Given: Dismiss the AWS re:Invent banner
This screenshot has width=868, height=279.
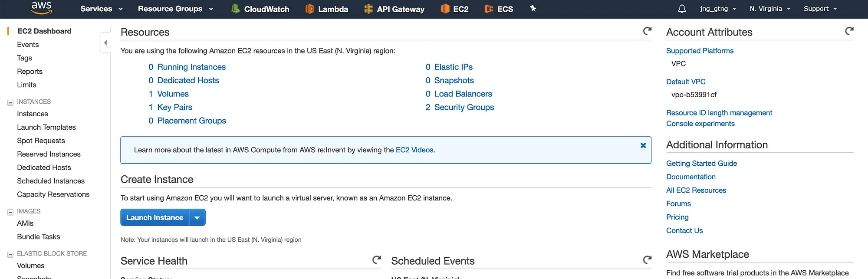Looking at the screenshot, I should [x=643, y=145].
